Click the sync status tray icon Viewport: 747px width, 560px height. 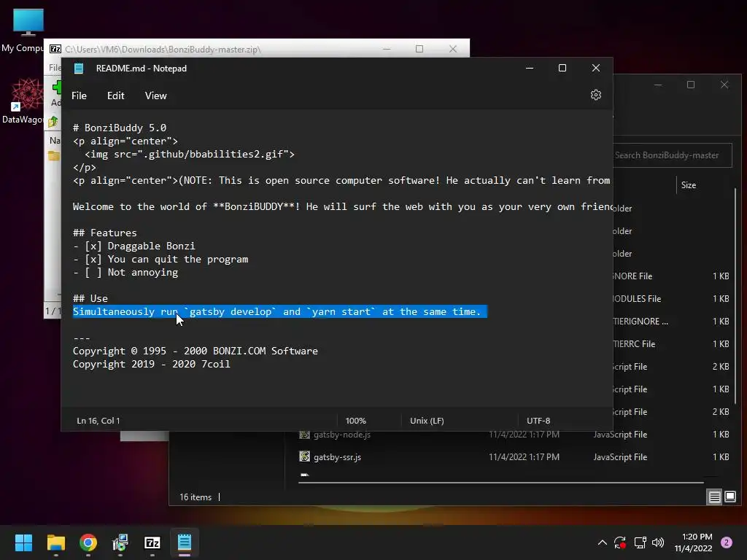[620, 542]
